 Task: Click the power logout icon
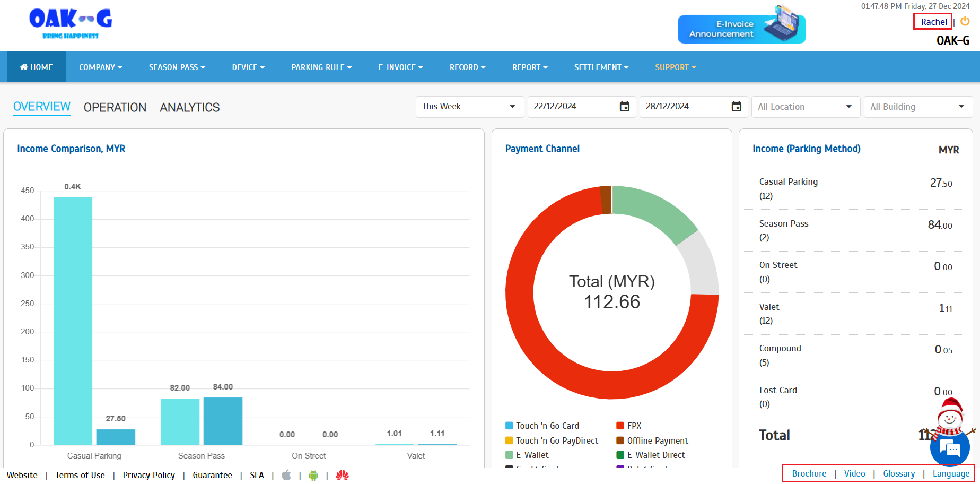point(965,21)
